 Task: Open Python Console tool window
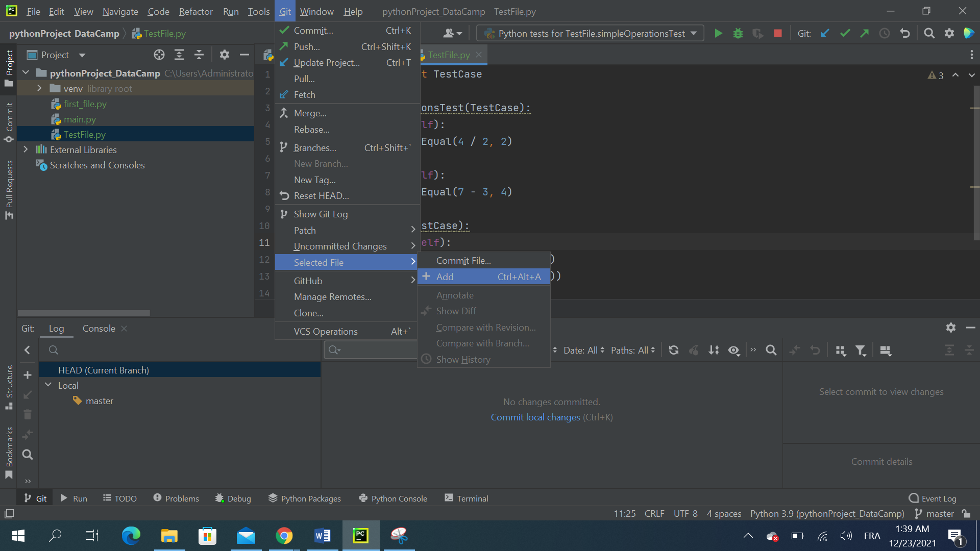tap(393, 498)
